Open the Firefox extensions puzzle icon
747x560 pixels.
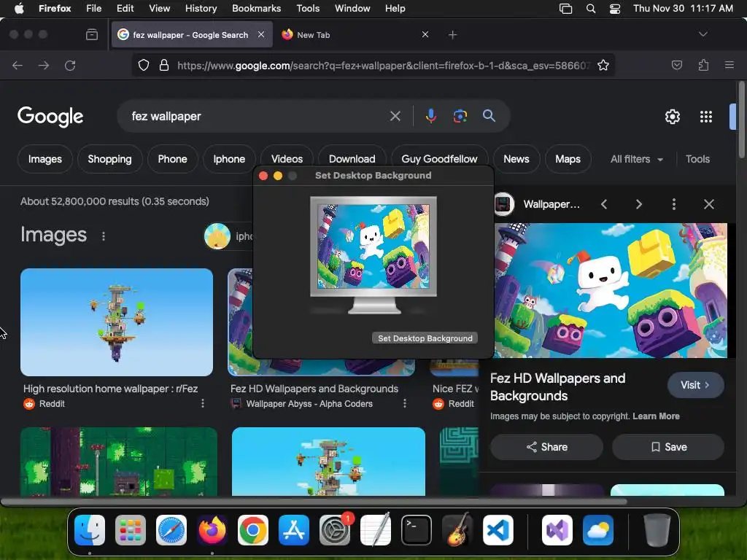(x=703, y=65)
